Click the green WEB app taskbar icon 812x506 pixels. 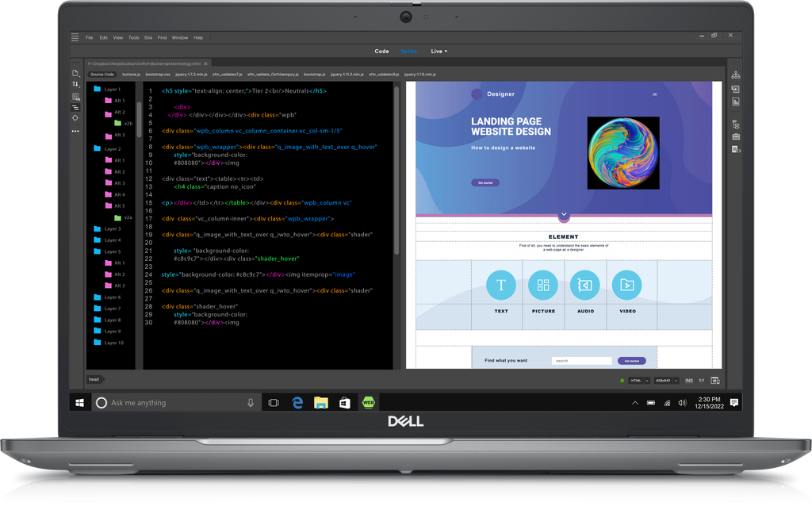pyautogui.click(x=368, y=402)
